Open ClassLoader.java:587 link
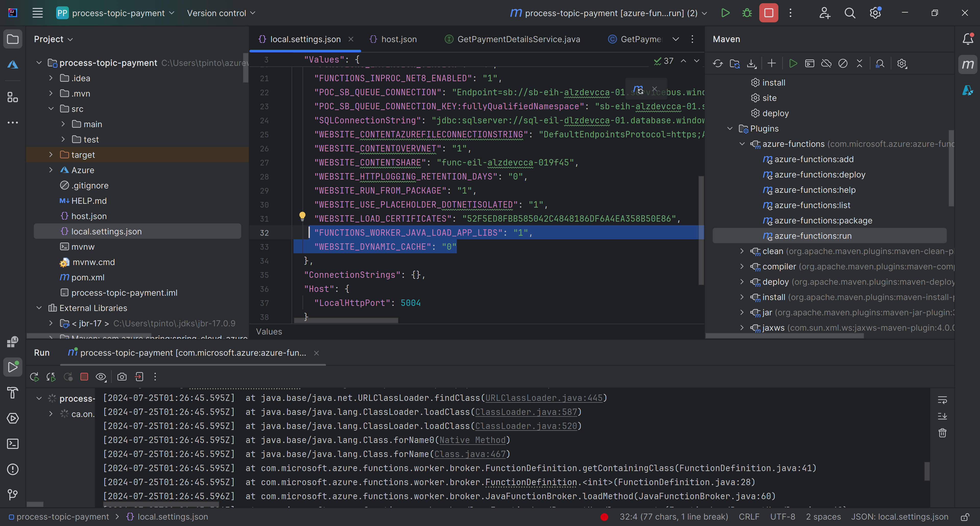 tap(526, 412)
